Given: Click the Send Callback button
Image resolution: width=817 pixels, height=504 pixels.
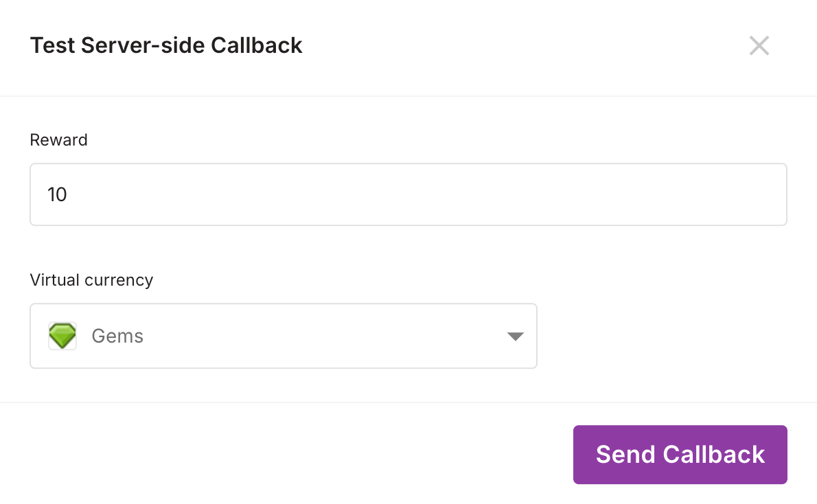Looking at the screenshot, I should (x=680, y=454).
